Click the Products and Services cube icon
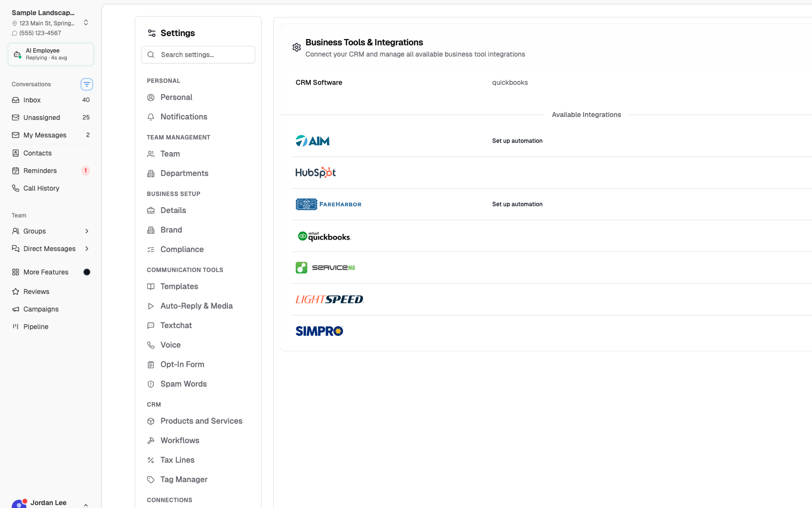The image size is (812, 508). pos(151,421)
